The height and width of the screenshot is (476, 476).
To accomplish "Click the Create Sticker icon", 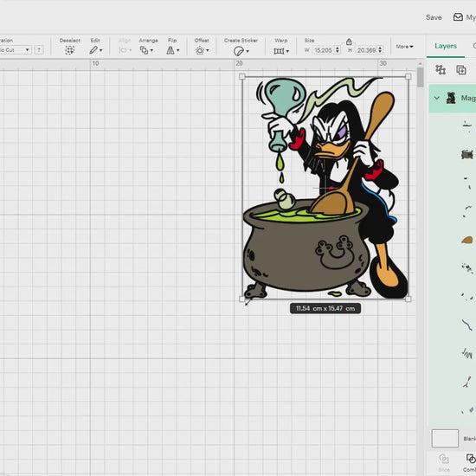I will click(x=239, y=51).
